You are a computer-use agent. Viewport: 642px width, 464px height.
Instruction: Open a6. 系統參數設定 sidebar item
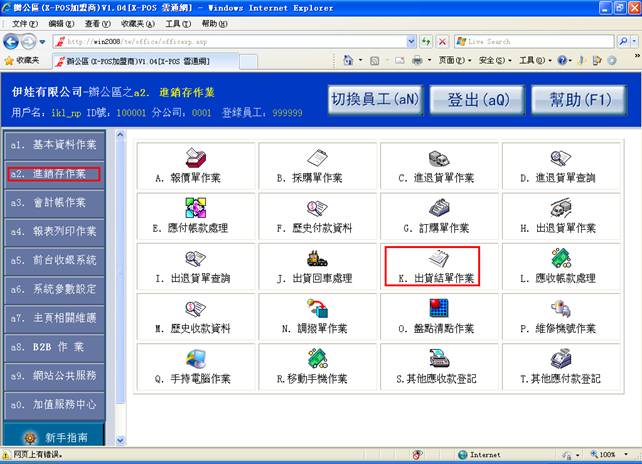(55, 289)
